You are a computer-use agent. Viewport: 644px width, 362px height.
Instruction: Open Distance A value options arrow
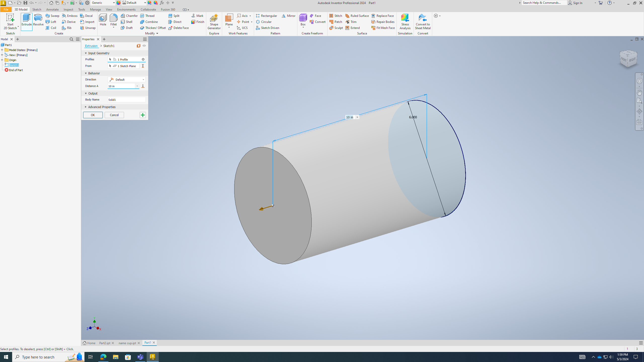point(137,86)
